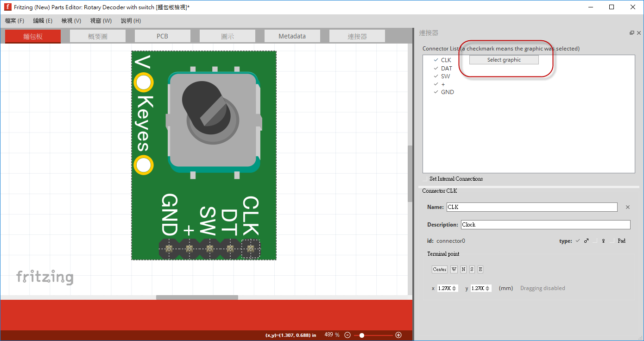Click the zoom out minus icon

347,335
